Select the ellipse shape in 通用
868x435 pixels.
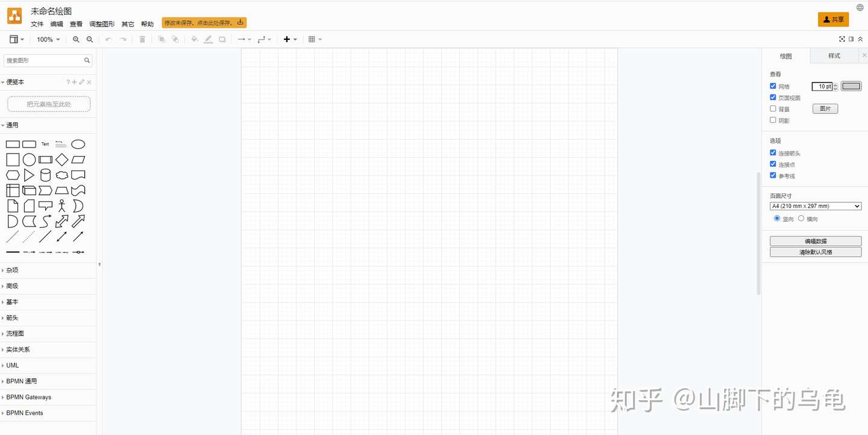[x=78, y=144]
